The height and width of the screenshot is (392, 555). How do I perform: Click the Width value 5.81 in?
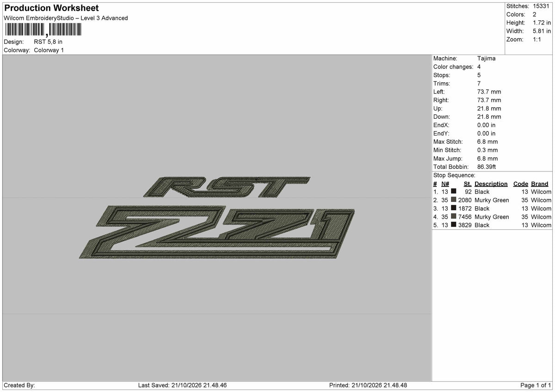[x=542, y=31]
